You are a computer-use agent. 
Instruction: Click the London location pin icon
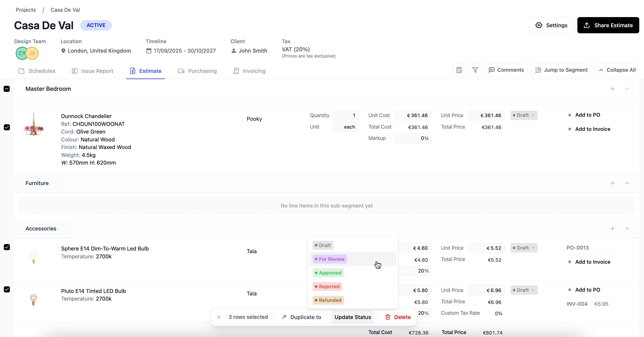point(63,51)
